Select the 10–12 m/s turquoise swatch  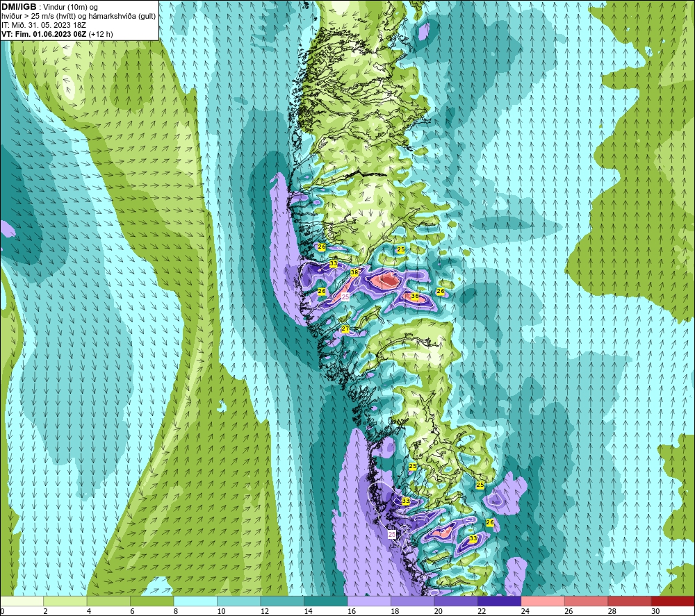(x=239, y=601)
